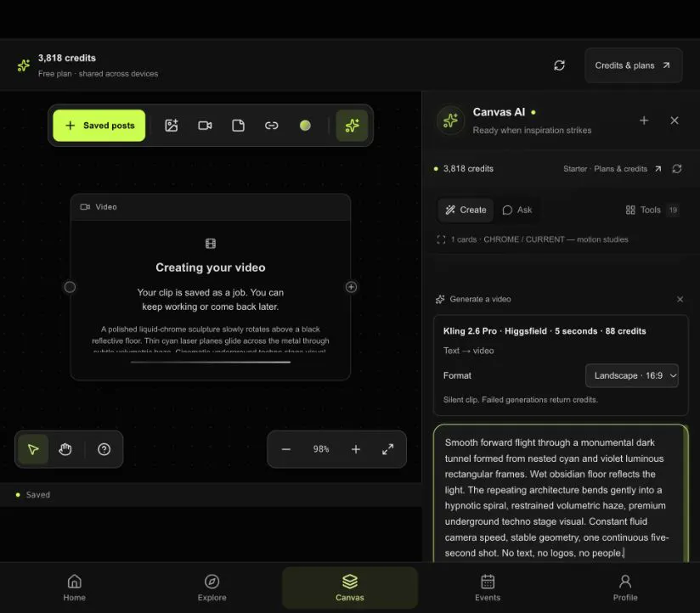Add a video card from the toolbar
The width and height of the screenshot is (700, 613).
(205, 126)
